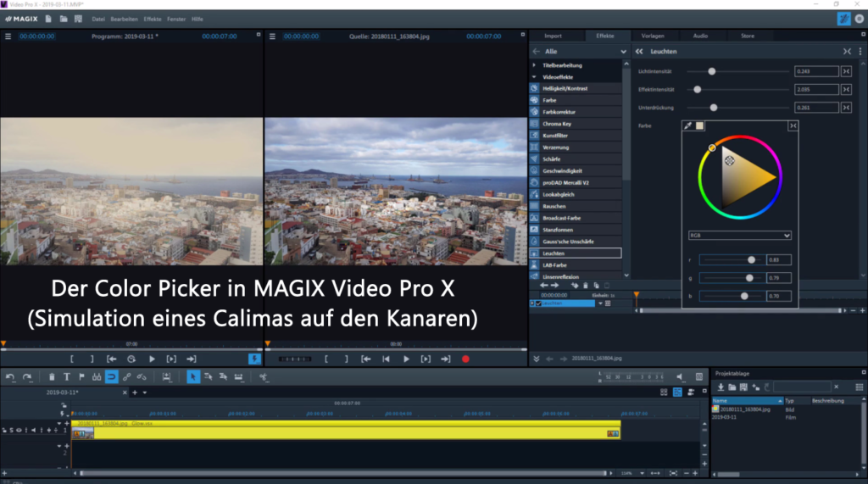Play the source monitor preview
Viewport: 868px width, 484px height.
pyautogui.click(x=406, y=359)
